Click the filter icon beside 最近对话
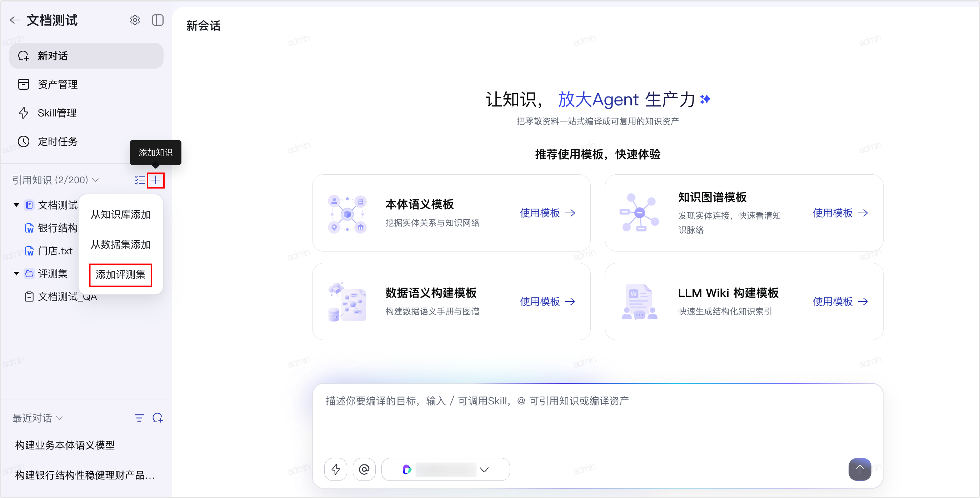This screenshot has width=980, height=498. coord(139,418)
